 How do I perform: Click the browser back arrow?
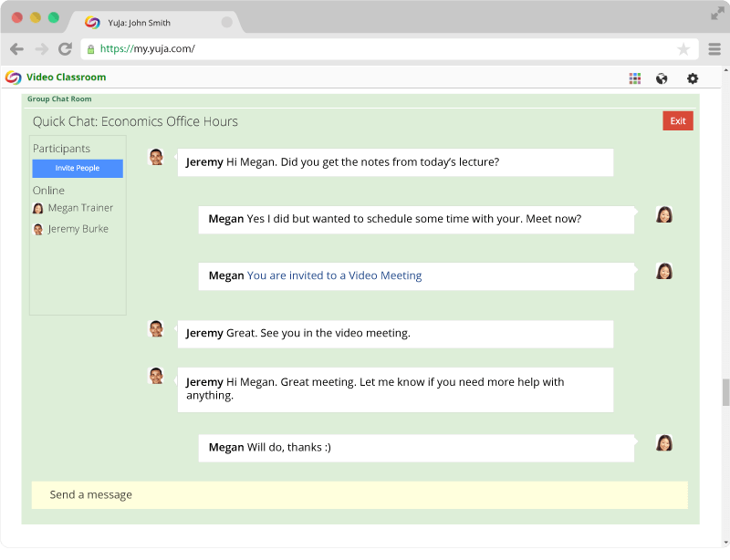click(x=16, y=49)
